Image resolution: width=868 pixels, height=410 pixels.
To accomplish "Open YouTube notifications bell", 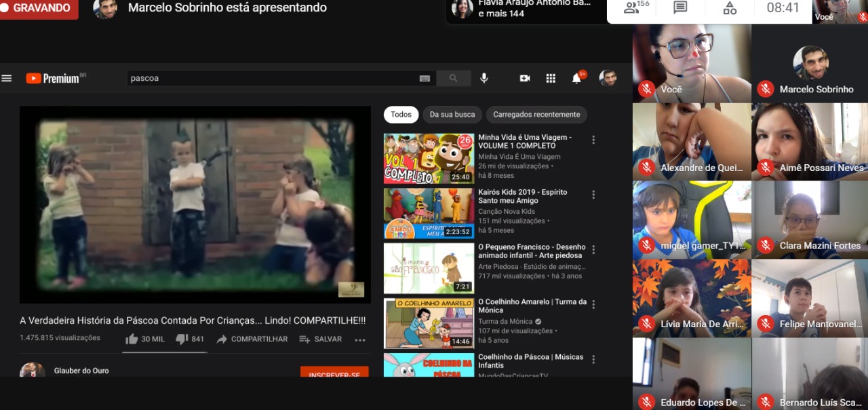I will point(577,77).
